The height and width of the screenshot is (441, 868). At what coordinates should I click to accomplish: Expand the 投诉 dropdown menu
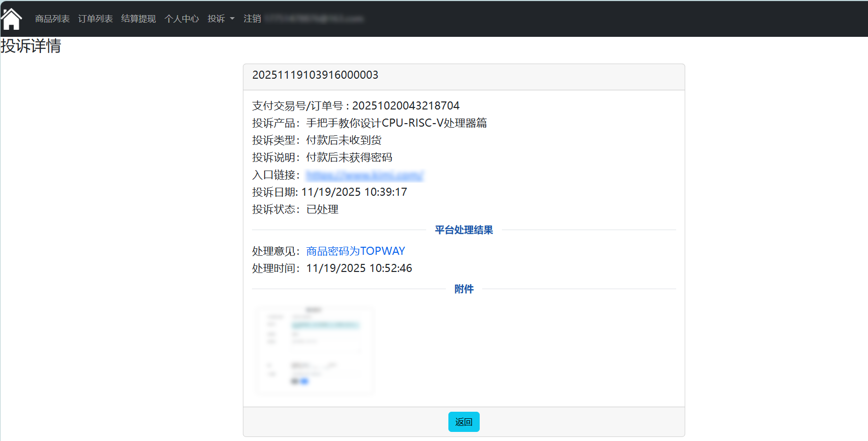[x=221, y=19]
